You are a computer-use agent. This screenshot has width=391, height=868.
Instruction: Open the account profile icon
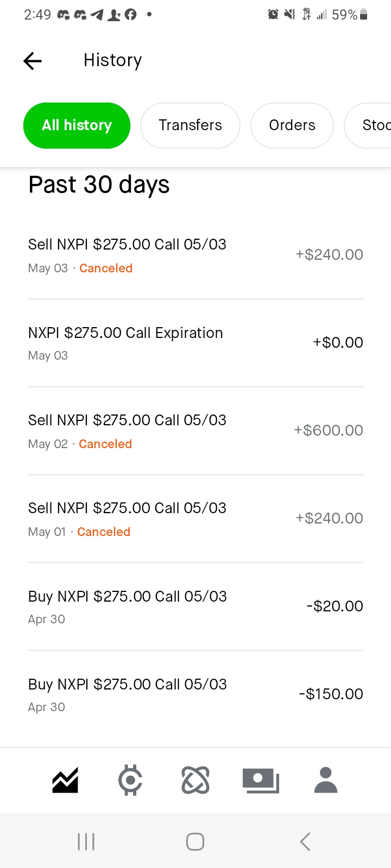click(326, 781)
